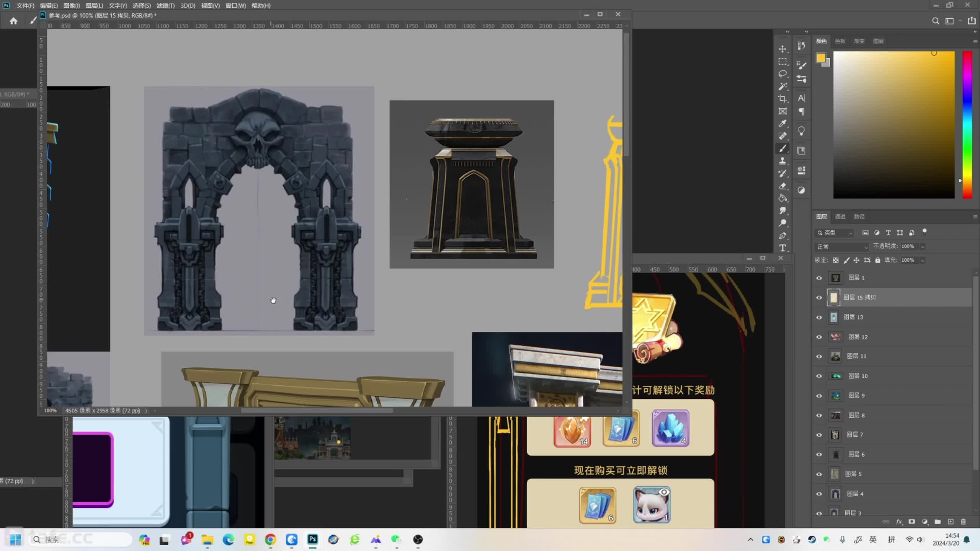Select the Lasso tool
Screen dimensions: 980x551
coord(782,74)
